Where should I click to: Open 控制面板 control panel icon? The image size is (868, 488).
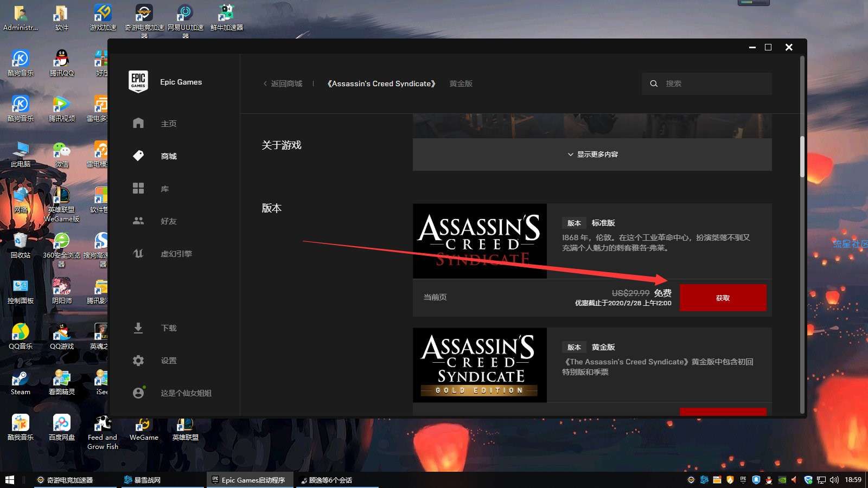tap(21, 291)
